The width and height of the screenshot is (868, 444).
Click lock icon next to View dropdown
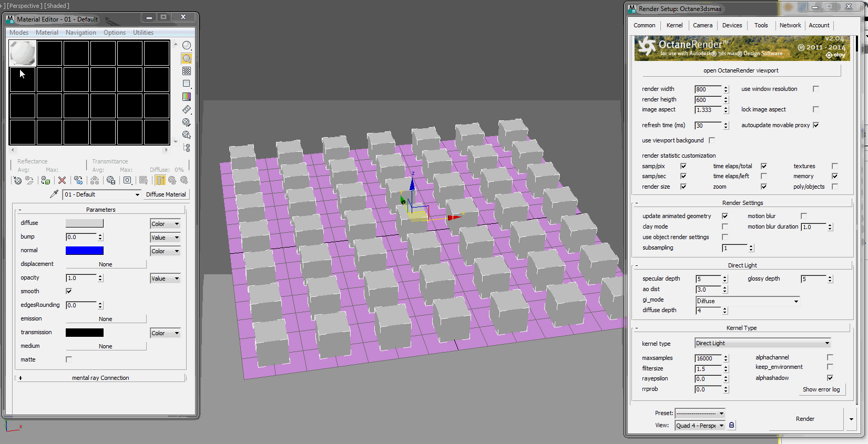click(x=731, y=425)
